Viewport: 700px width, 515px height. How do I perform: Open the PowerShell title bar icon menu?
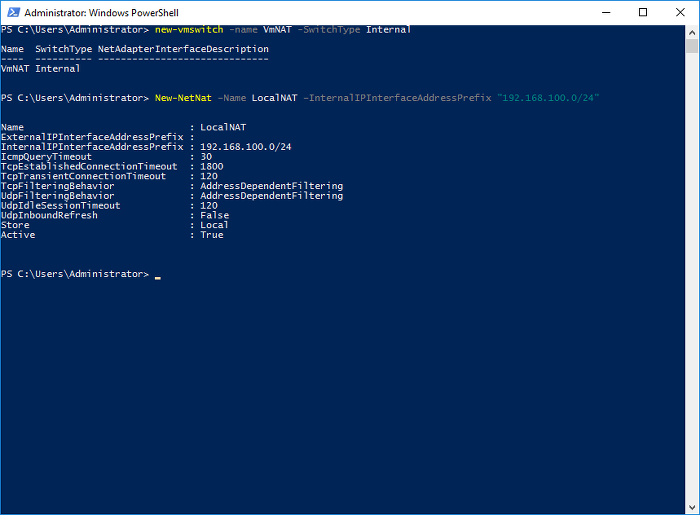13,12
